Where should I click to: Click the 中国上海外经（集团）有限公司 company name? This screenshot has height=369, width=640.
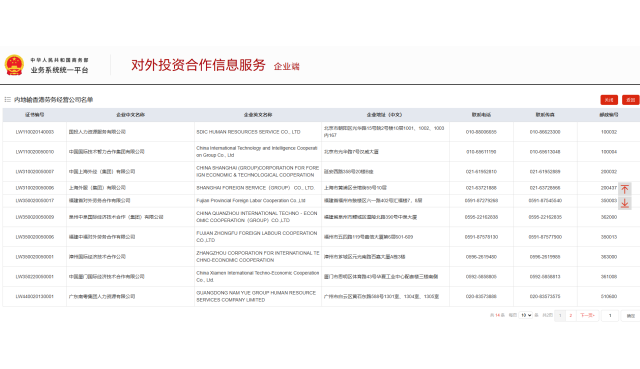tap(102, 171)
